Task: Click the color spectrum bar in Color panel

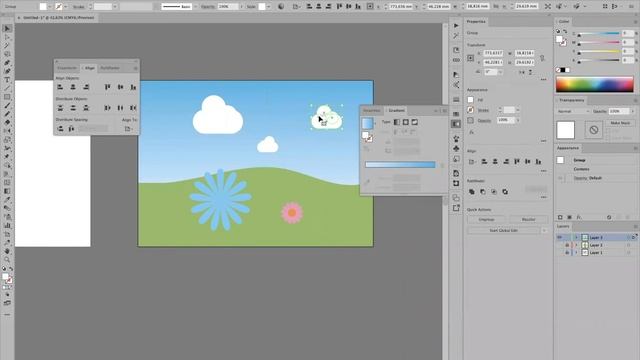Action: coord(595,84)
